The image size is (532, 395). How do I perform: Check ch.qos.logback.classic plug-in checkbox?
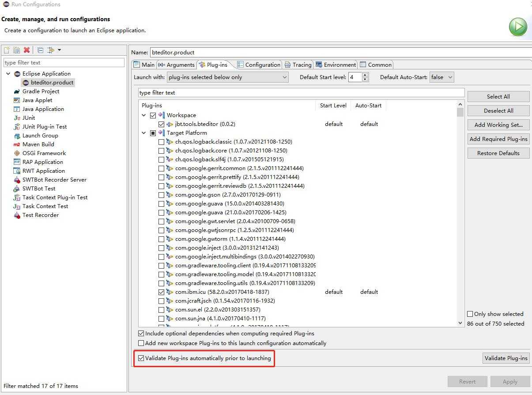point(161,142)
